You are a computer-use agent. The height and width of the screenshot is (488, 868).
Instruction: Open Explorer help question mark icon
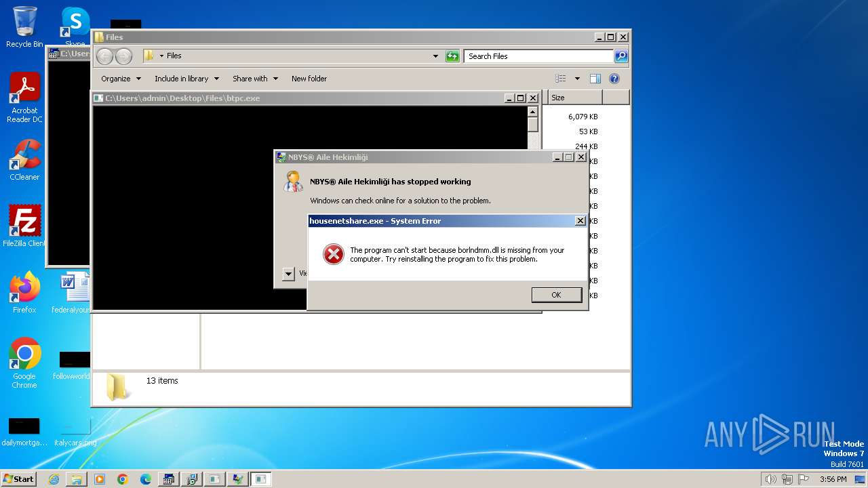(614, 79)
